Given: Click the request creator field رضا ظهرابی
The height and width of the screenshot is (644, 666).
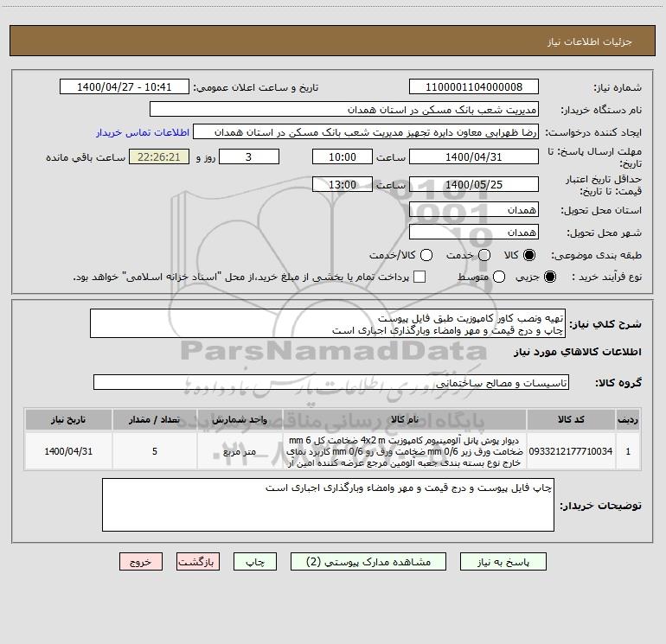Looking at the screenshot, I should (366, 131).
